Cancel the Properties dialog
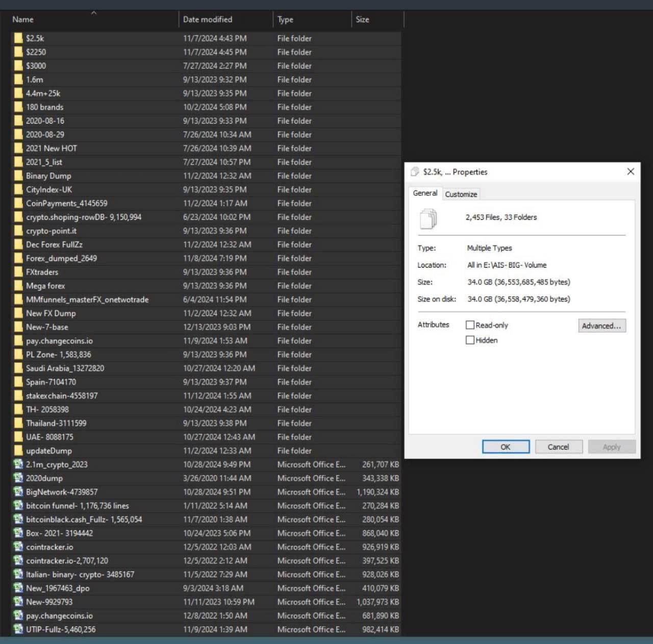This screenshot has width=653, height=644. pos(558,447)
